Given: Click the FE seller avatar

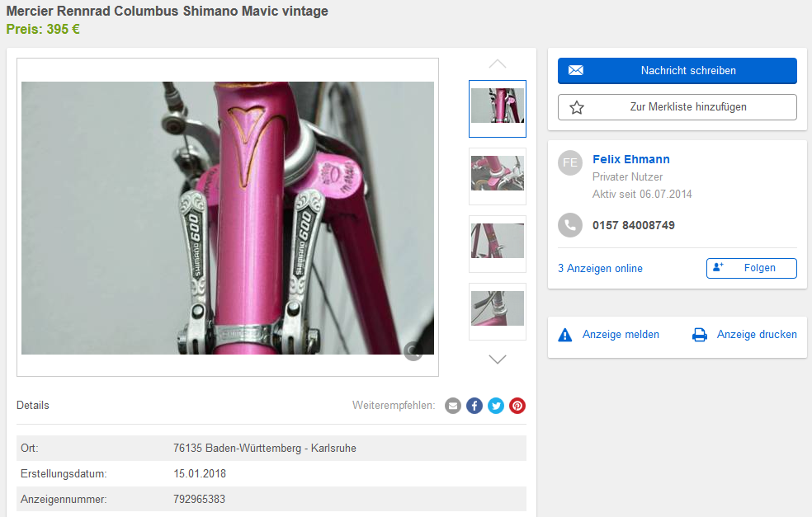Looking at the screenshot, I should [x=570, y=162].
